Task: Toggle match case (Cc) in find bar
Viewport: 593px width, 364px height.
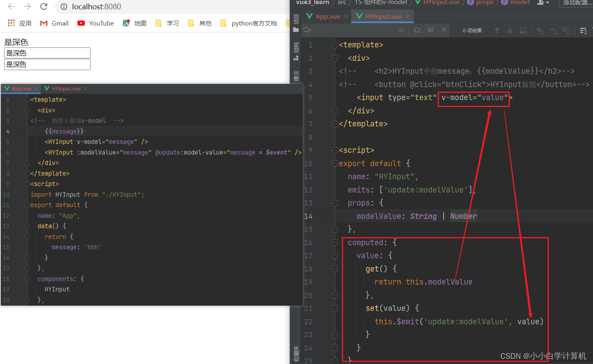Action: [x=417, y=30]
